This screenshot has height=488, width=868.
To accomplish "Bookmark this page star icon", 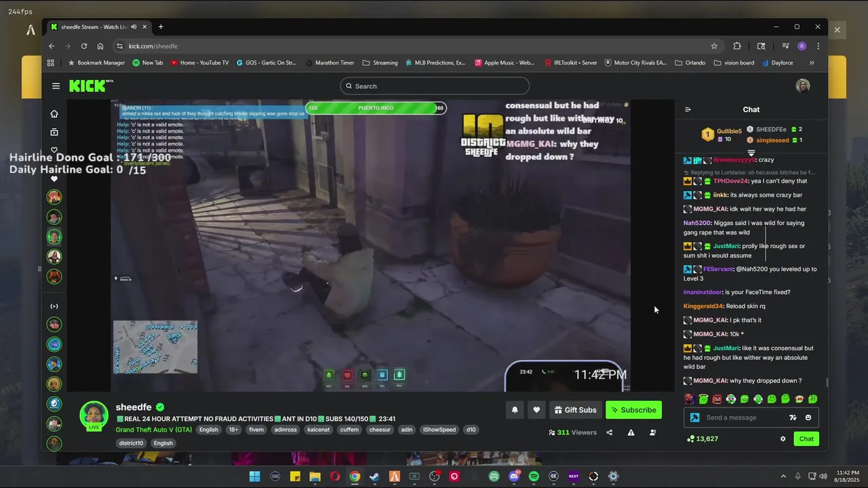I will [x=714, y=46].
